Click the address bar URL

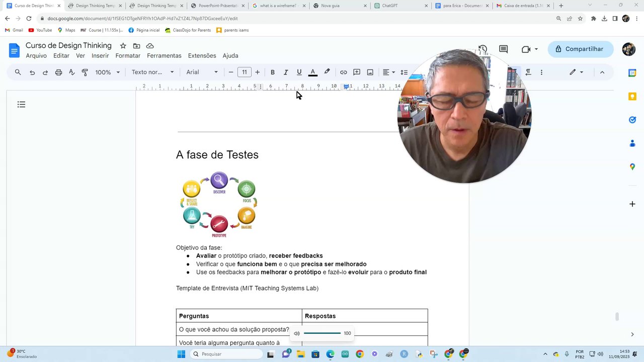143,19
